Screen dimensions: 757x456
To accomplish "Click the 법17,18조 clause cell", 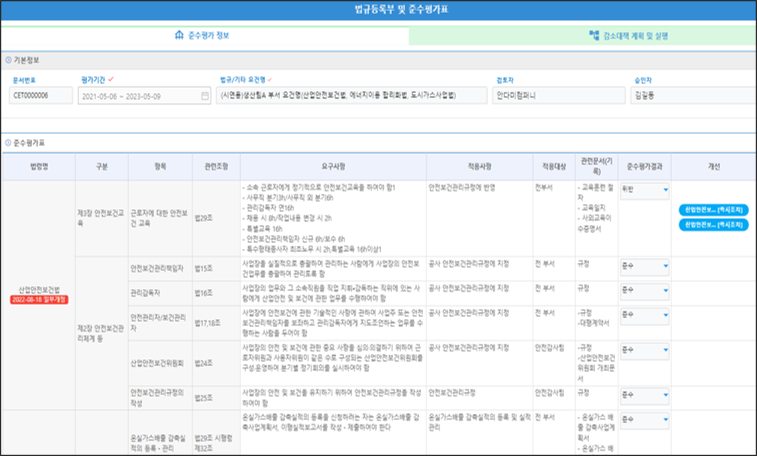I will pyautogui.click(x=216, y=323).
